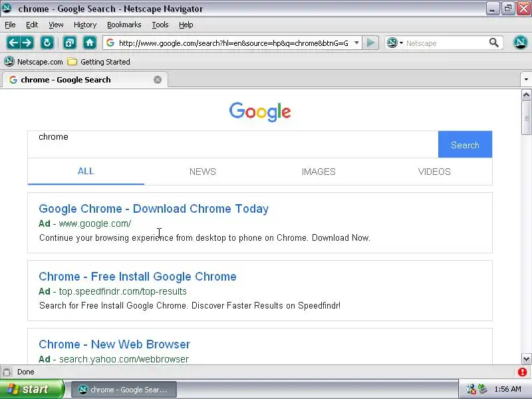532x399 pixels.
Task: Click the Netscape icon in title bar
Action: (7, 8)
